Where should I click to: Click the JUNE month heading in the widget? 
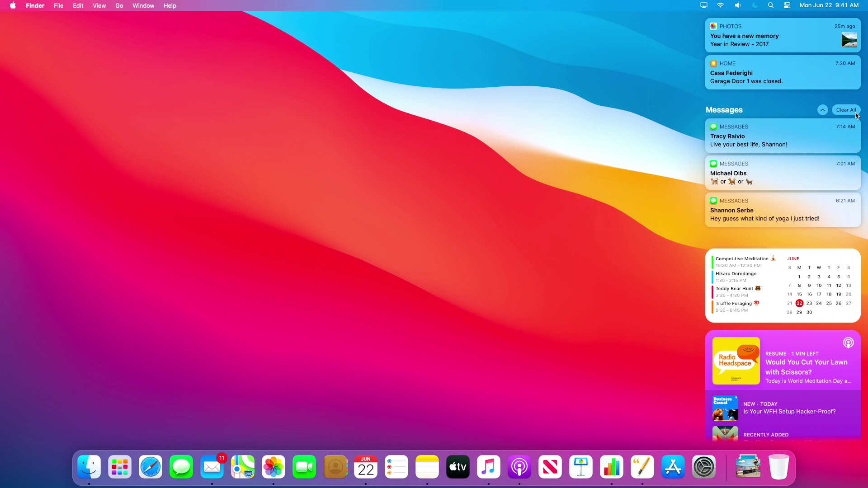(793, 259)
